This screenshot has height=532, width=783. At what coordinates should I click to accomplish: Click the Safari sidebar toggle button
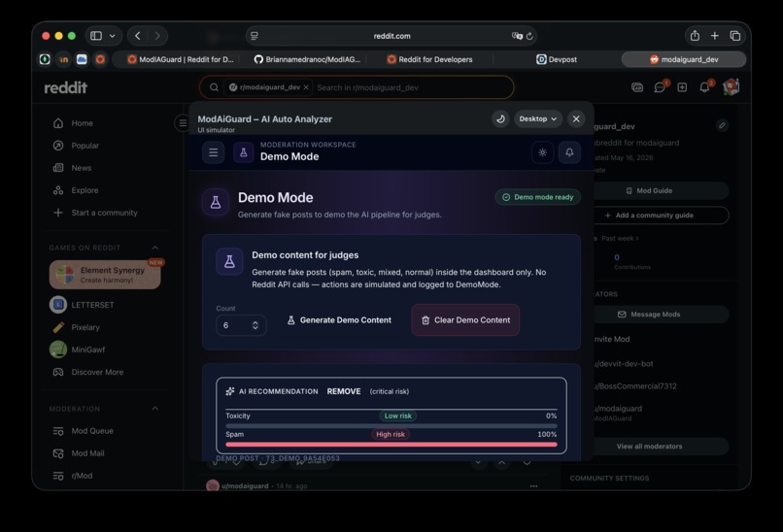(x=96, y=36)
